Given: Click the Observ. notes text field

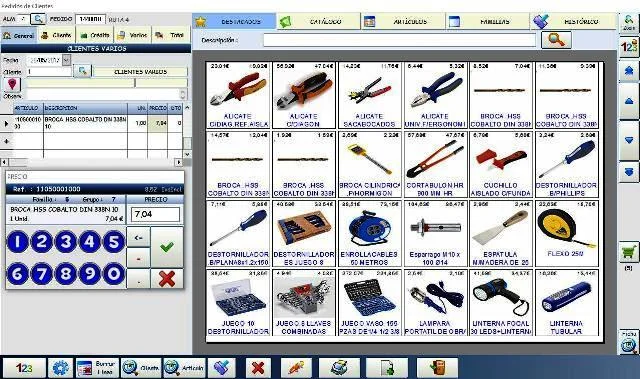Looking at the screenshot, I should [x=103, y=95].
